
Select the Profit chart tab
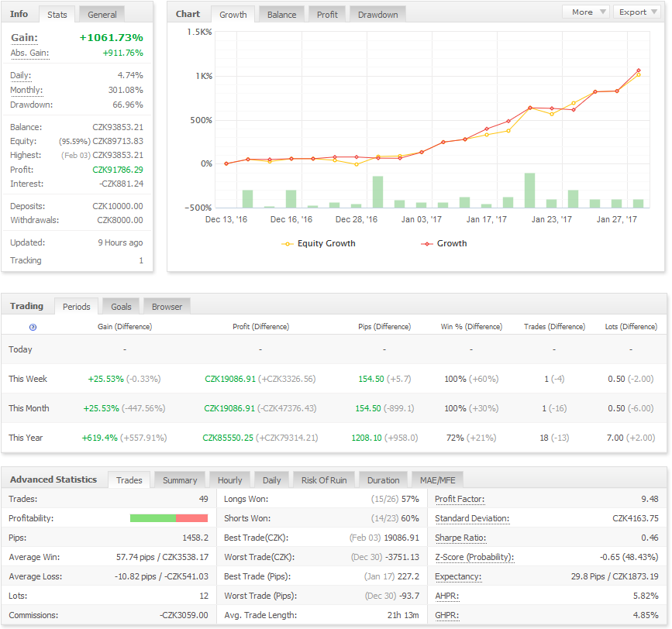327,15
